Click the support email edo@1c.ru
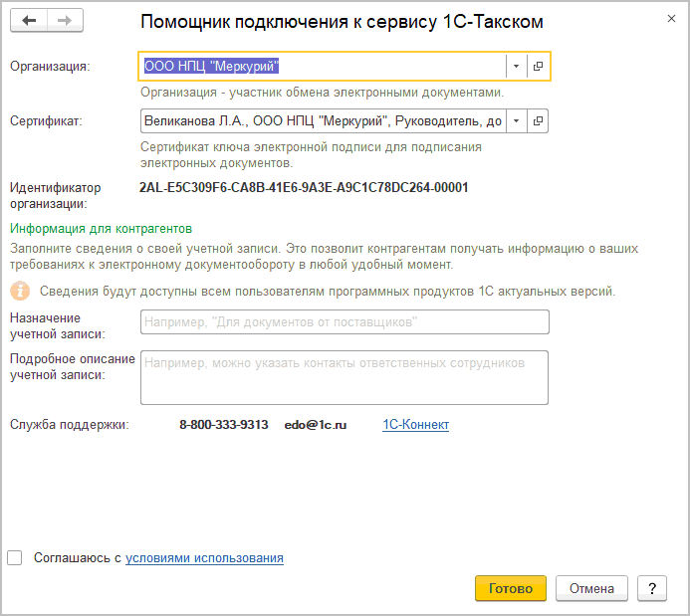 [x=316, y=425]
